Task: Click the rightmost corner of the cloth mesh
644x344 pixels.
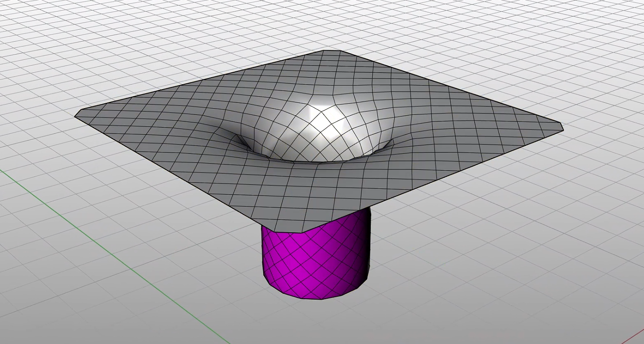Action: point(562,128)
